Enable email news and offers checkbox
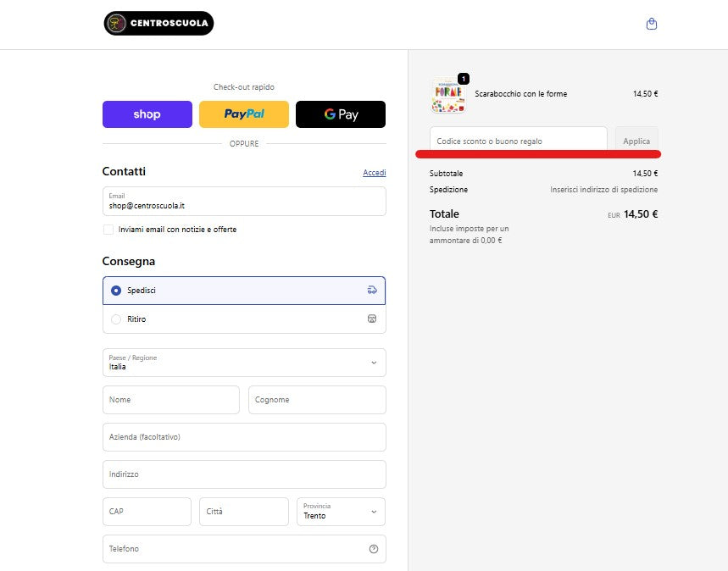Screen dimensions: 728x571 (108, 230)
